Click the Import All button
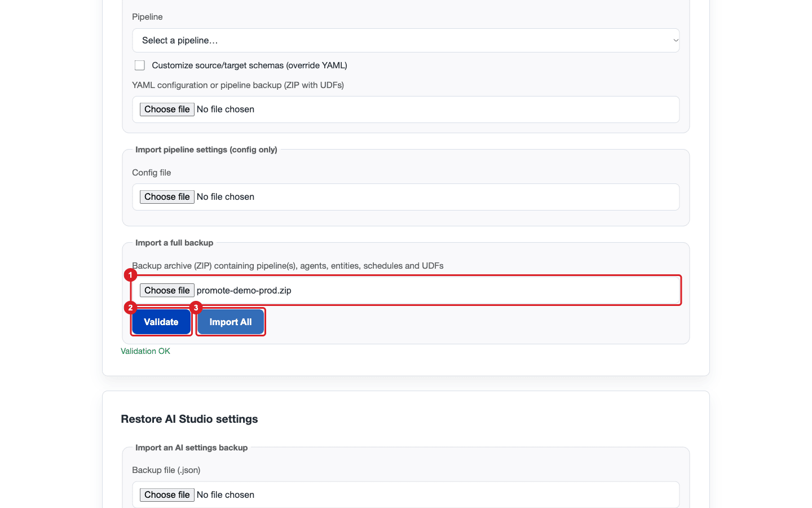Image resolution: width=812 pixels, height=508 pixels. 231,322
